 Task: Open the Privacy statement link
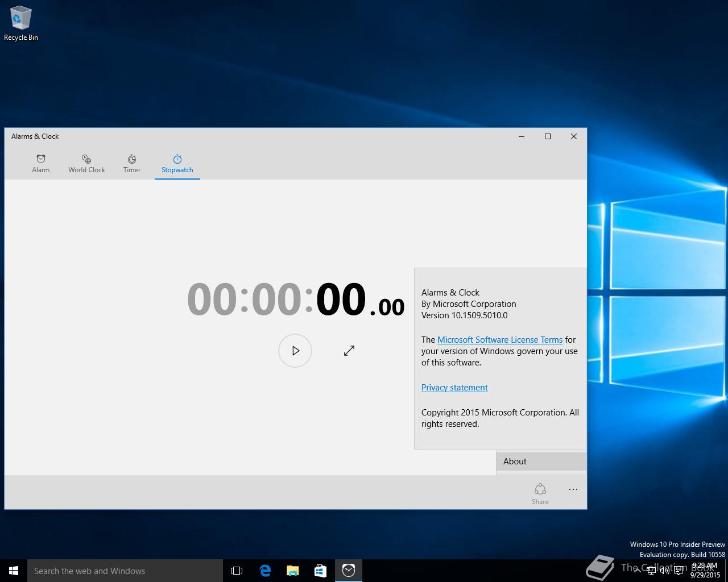click(x=454, y=388)
